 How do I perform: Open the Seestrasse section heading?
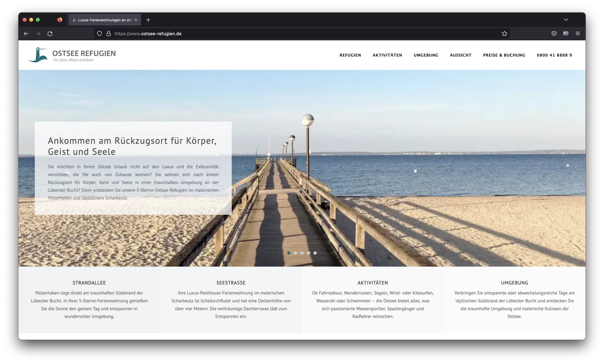231,283
